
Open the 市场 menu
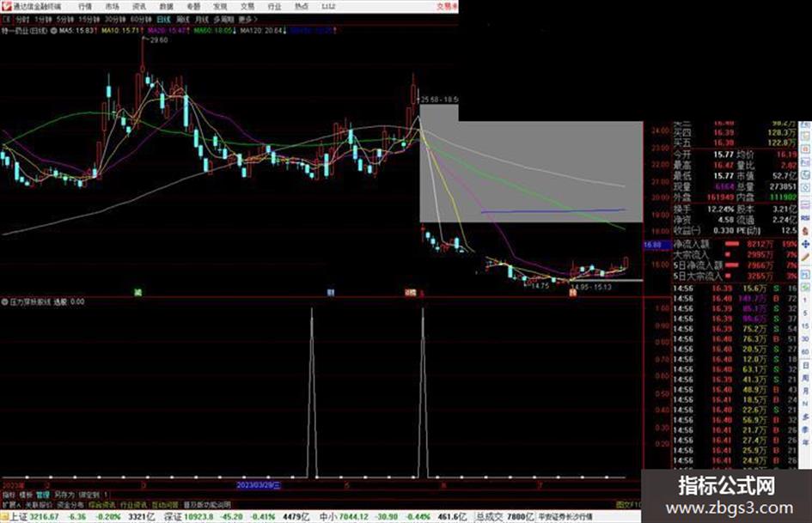click(112, 7)
